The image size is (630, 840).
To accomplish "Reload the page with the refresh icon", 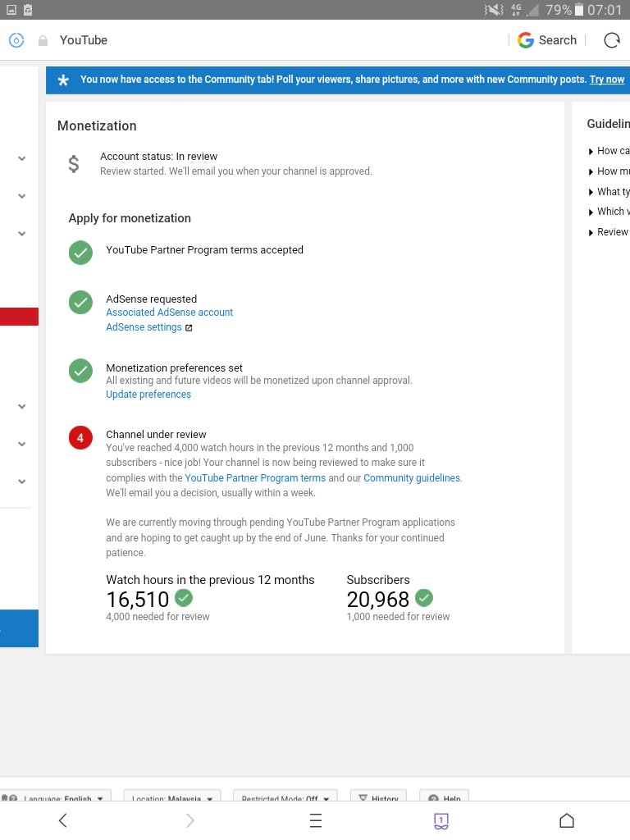I will click(612, 40).
